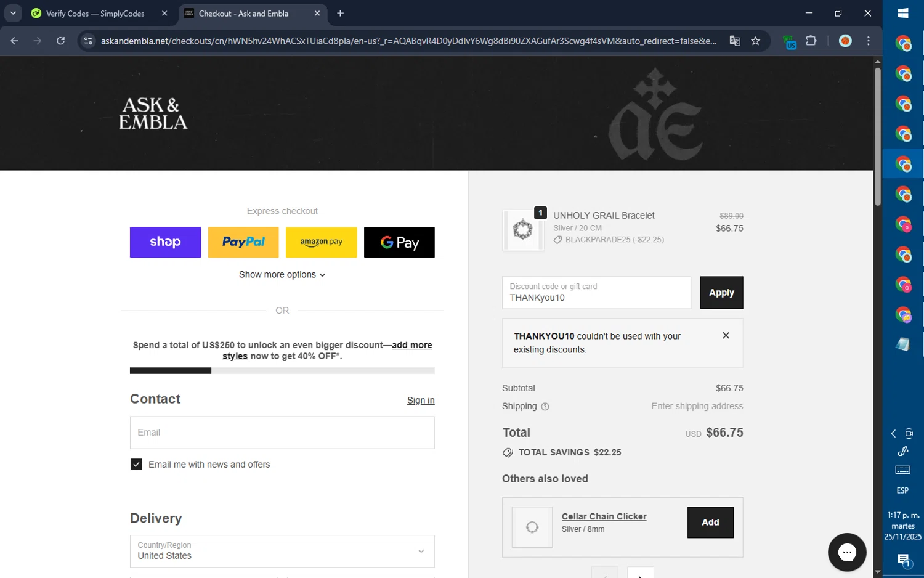The image size is (924, 578).
Task: Click the 'Enter shipping address' text
Action: 697,406
